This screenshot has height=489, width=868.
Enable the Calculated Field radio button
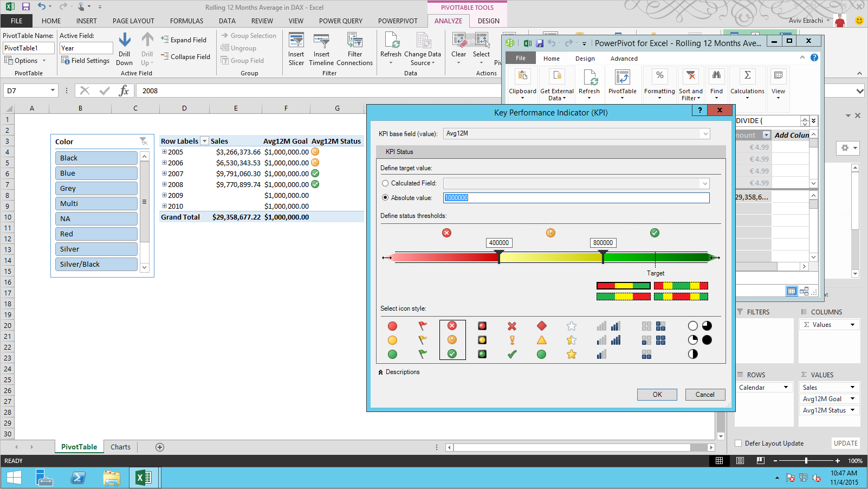pyautogui.click(x=385, y=183)
